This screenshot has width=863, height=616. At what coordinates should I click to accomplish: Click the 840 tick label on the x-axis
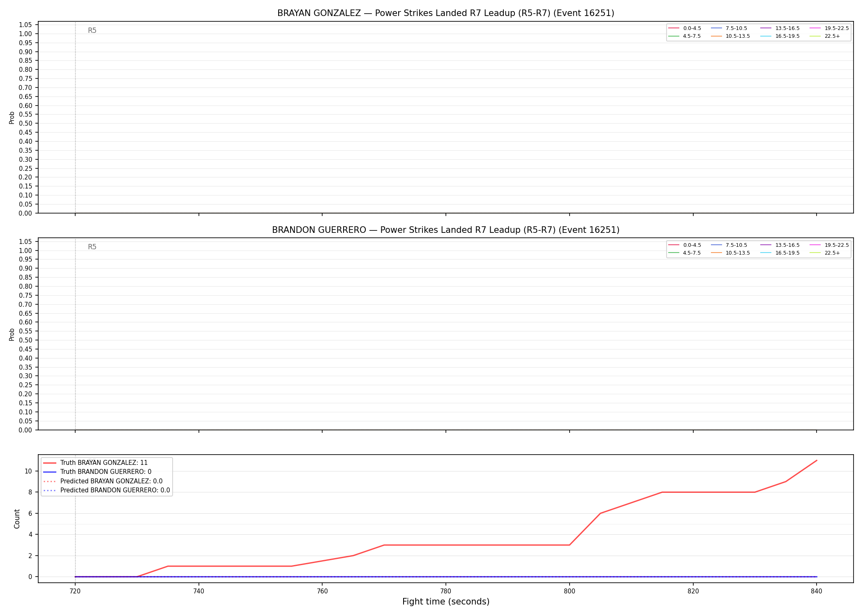pyautogui.click(x=817, y=591)
